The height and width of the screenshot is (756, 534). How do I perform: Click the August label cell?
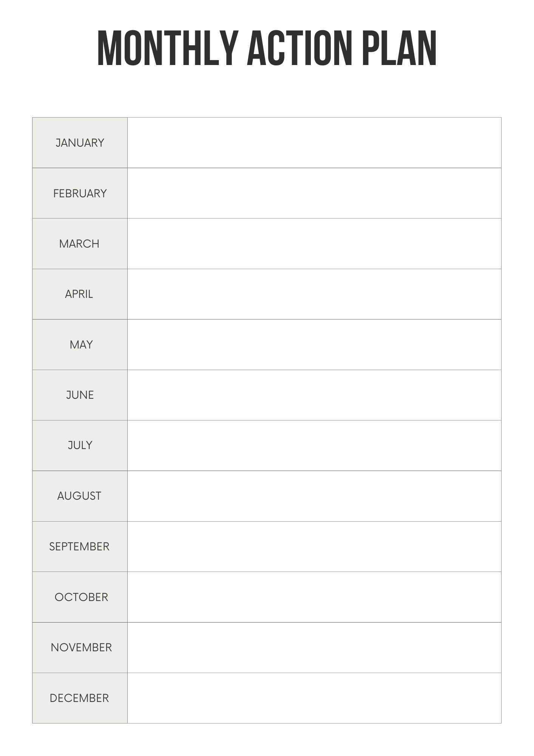[80, 496]
